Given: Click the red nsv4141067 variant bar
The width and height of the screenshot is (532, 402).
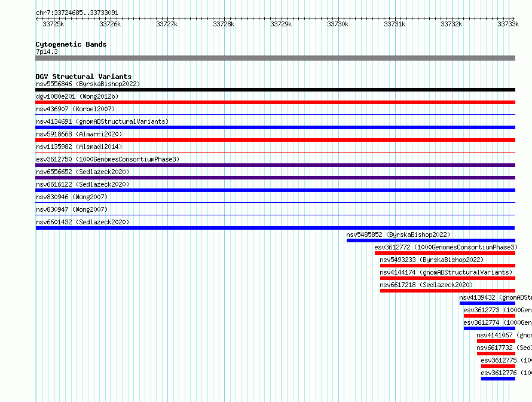Looking at the screenshot, I should (496, 341).
